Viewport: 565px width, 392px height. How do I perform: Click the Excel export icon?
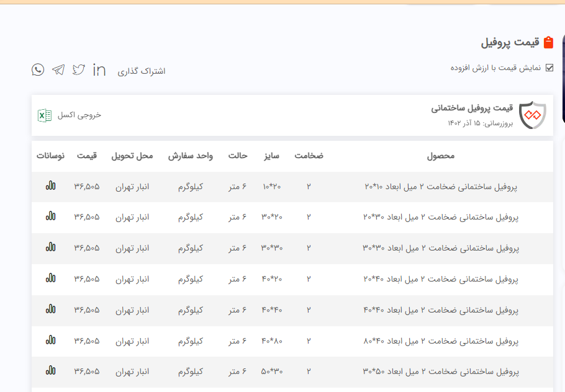[x=45, y=115]
